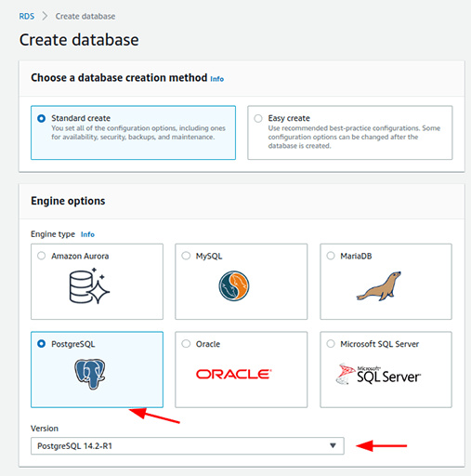Image resolution: width=471 pixels, height=476 pixels.
Task: Select the Easy create radio button
Action: point(258,118)
